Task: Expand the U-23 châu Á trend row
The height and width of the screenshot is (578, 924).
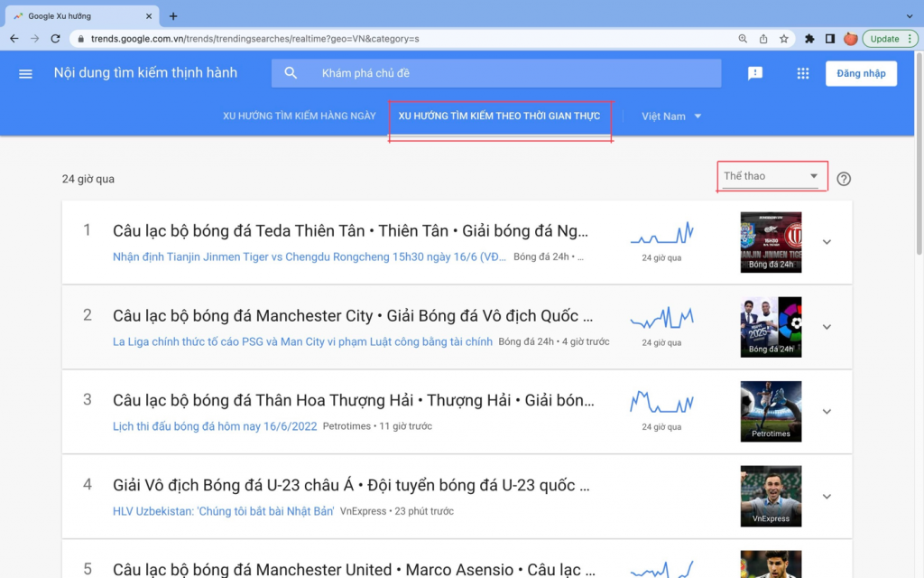Action: (x=827, y=497)
